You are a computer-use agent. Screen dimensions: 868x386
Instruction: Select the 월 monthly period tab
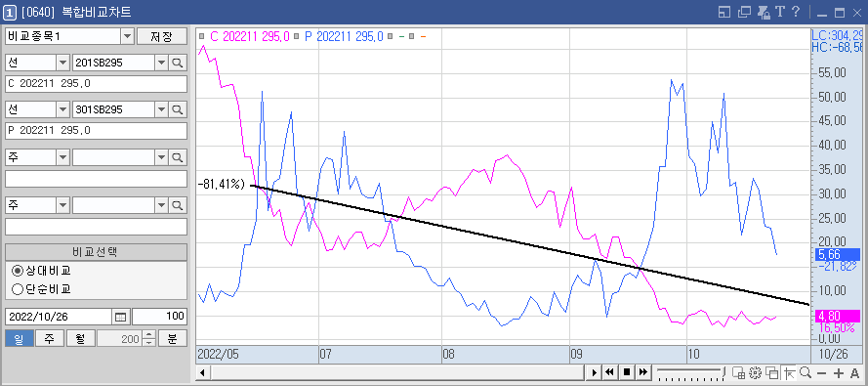(x=81, y=338)
